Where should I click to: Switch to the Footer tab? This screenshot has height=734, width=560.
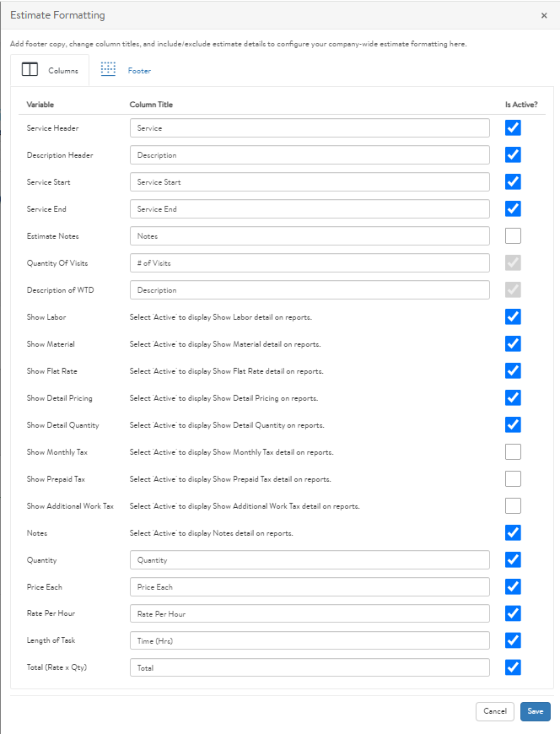[139, 71]
